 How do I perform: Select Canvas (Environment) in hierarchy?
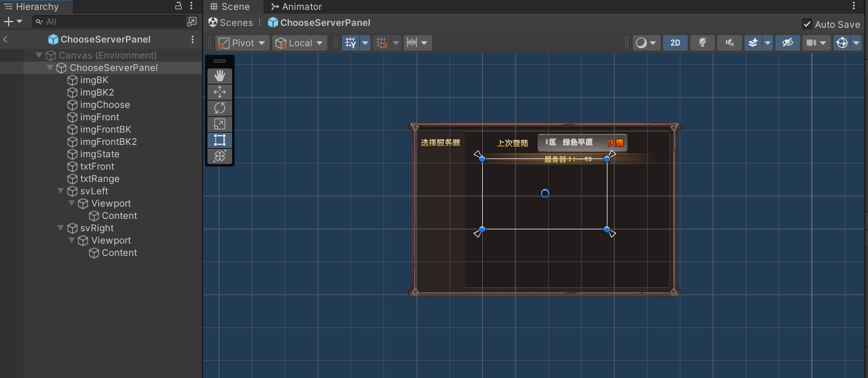pyautogui.click(x=107, y=55)
